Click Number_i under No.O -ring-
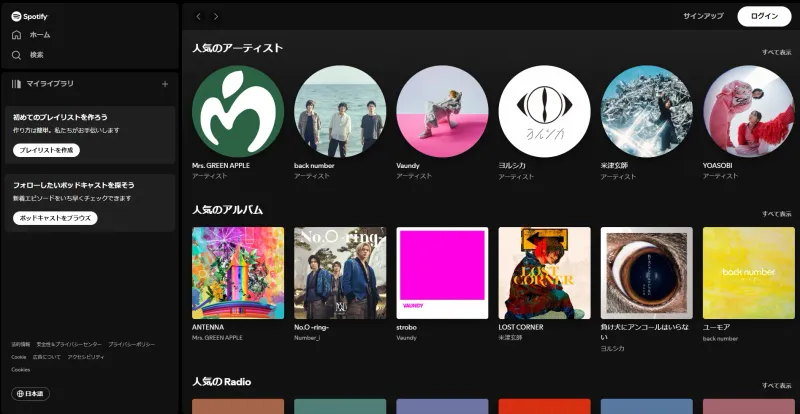The height and width of the screenshot is (414, 800). tap(307, 338)
